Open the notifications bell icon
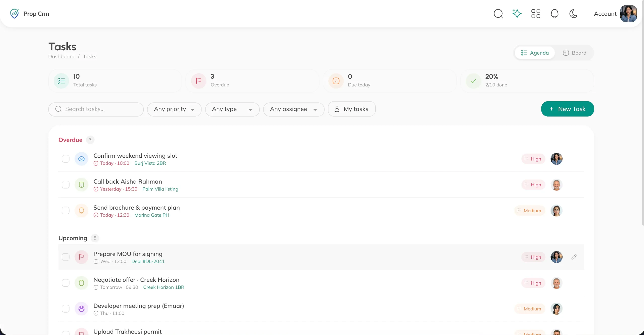Screen dimensions: 644x335 tap(554, 14)
